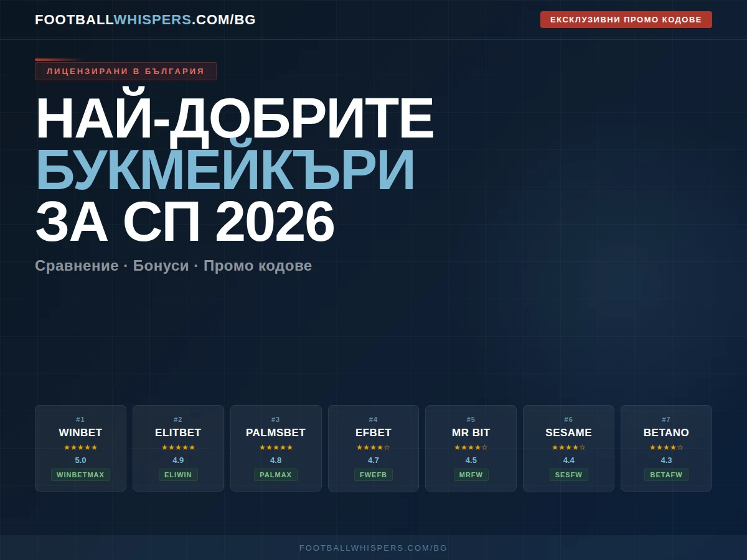Click the FOOTBALLWHISPERS.COM/BG header logo
Image resolution: width=747 pixels, height=560 pixels.
point(145,20)
